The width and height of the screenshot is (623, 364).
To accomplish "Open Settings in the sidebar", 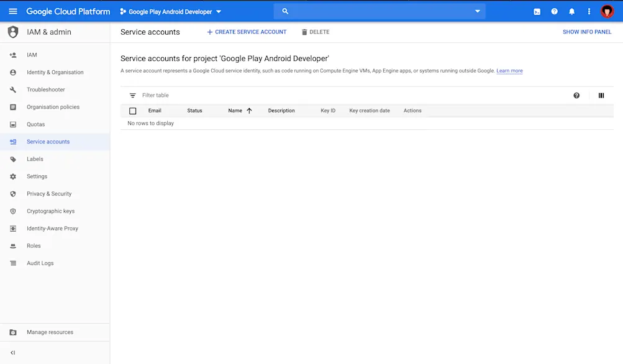I will point(37,176).
